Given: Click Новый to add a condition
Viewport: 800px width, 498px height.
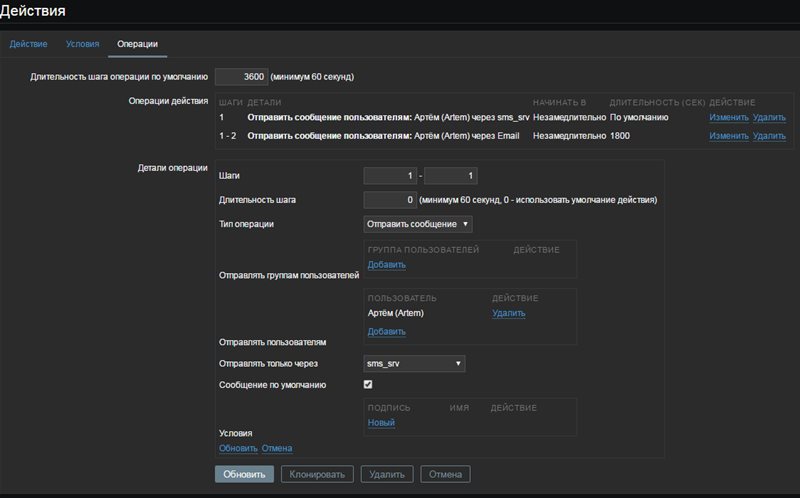Looking at the screenshot, I should 381,423.
